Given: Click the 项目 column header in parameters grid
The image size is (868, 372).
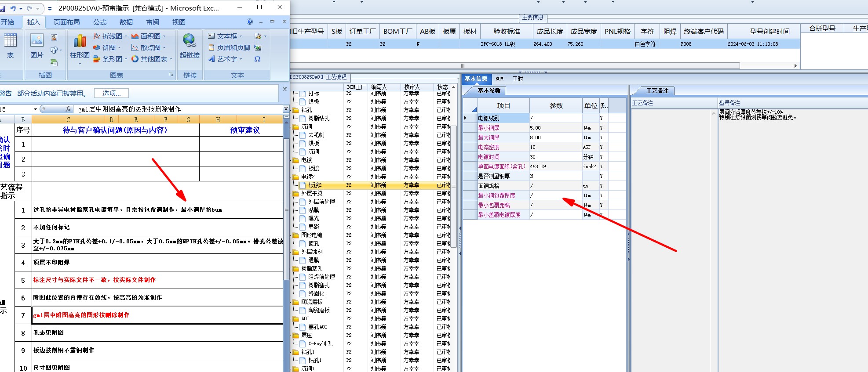Looking at the screenshot, I should [503, 106].
